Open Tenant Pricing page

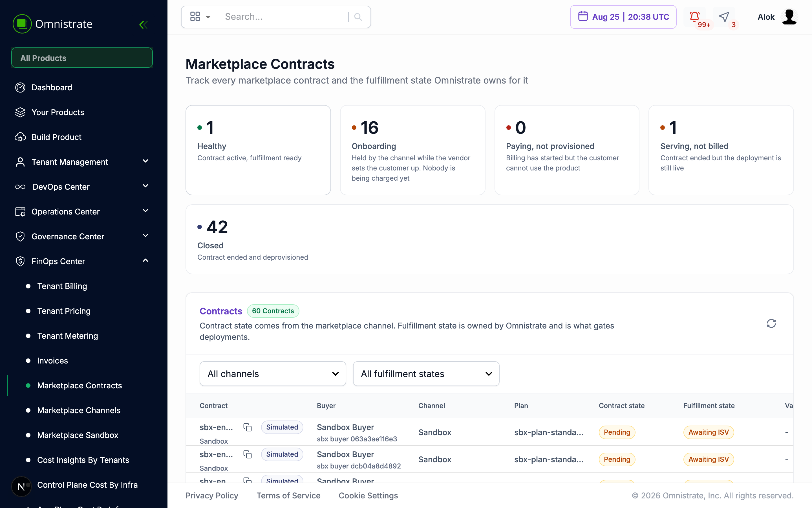[x=64, y=311]
